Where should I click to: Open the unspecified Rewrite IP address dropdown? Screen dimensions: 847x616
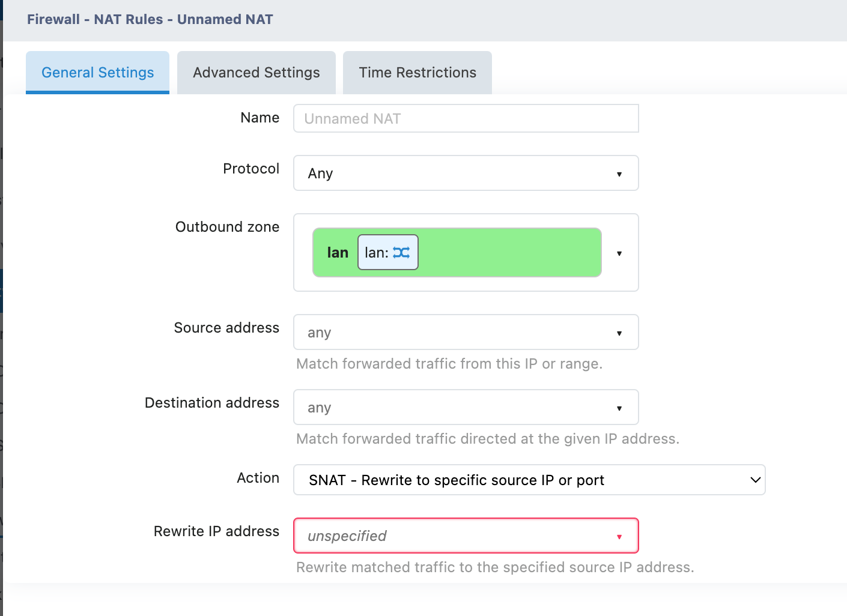[457, 536]
